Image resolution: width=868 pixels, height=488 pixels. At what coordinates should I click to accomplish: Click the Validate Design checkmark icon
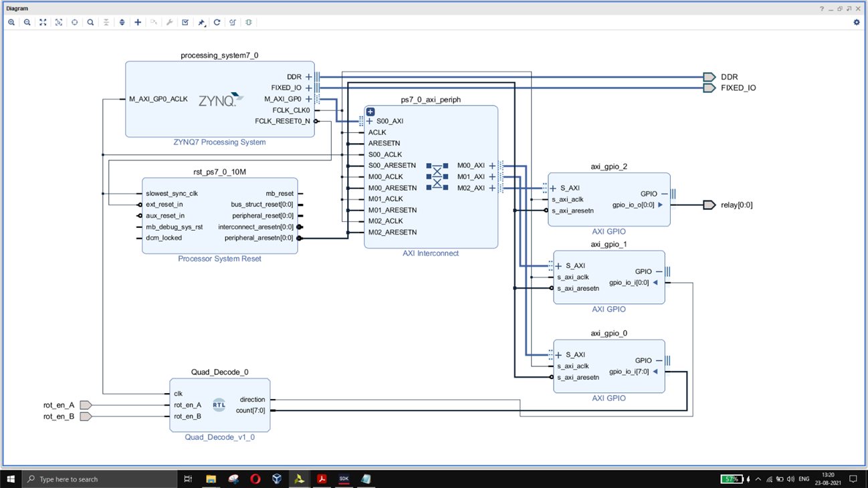[x=185, y=22]
